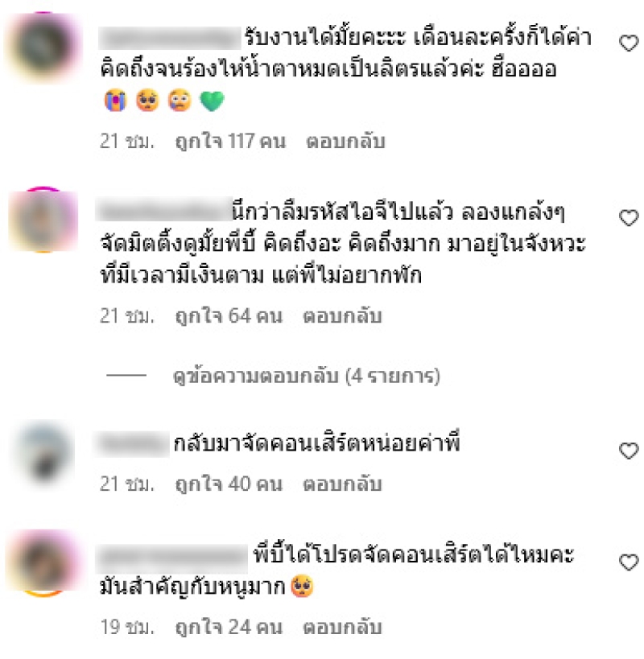Reply to the comment with 117 likes

[x=345, y=142]
